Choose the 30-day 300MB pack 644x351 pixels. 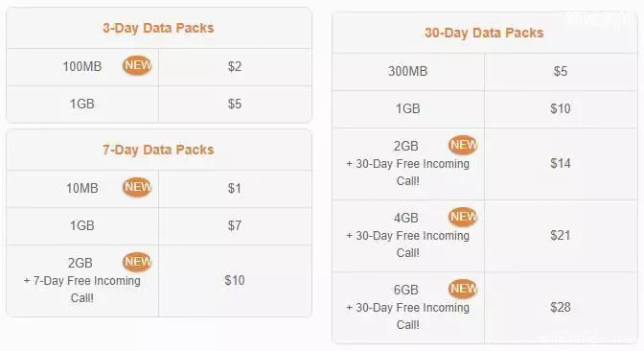(485, 72)
